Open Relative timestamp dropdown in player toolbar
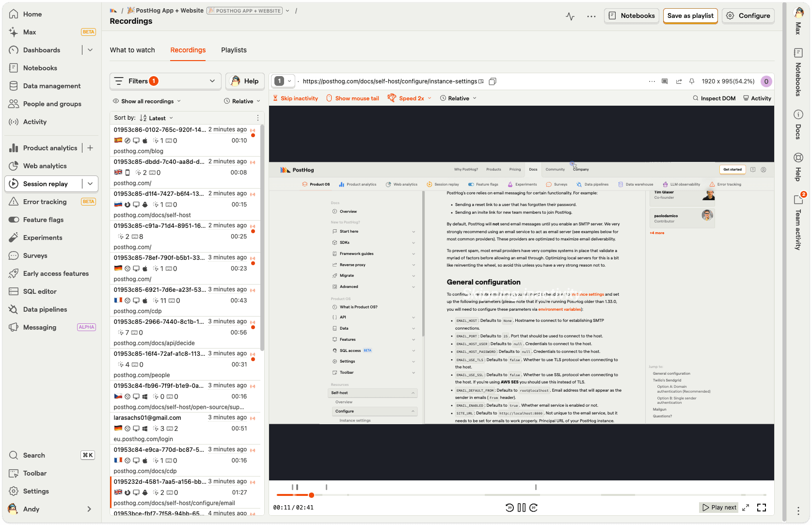The height and width of the screenshot is (525, 812). (x=458, y=98)
